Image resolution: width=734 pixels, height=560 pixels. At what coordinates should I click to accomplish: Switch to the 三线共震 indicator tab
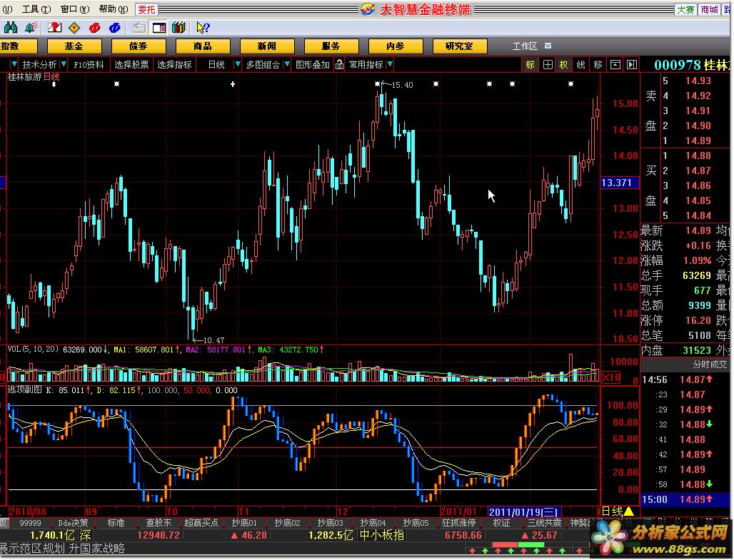tap(544, 523)
